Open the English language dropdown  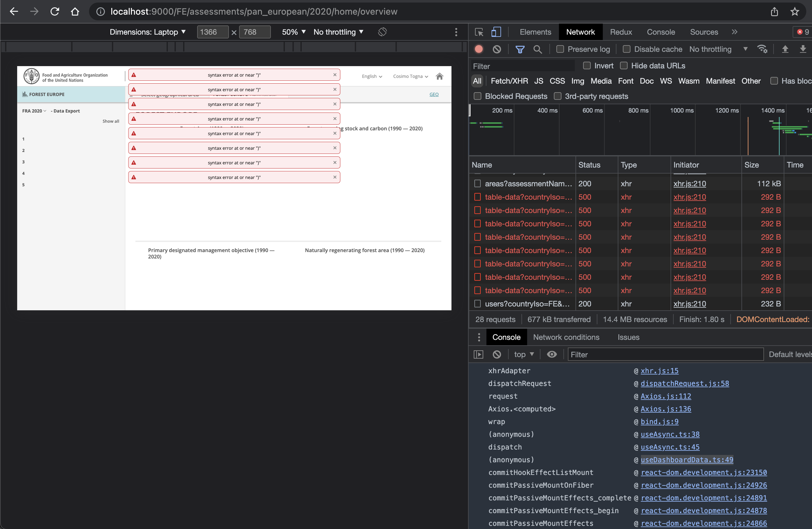point(372,76)
